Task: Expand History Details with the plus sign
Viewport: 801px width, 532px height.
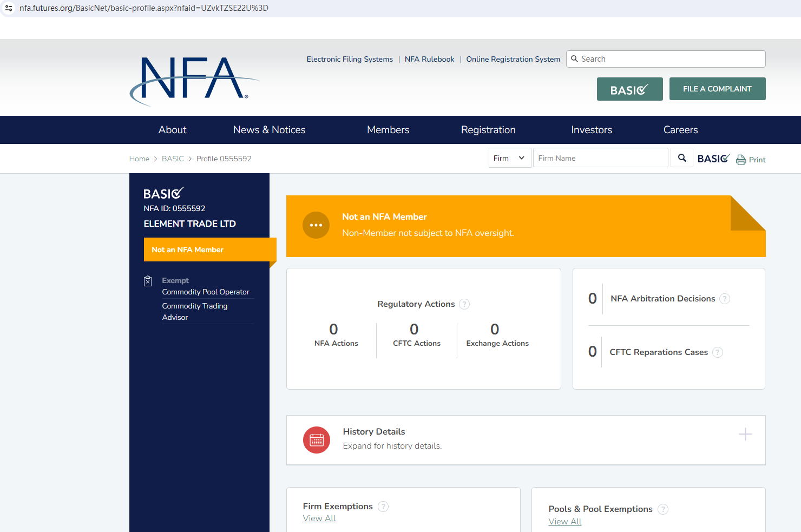Action: [x=745, y=434]
